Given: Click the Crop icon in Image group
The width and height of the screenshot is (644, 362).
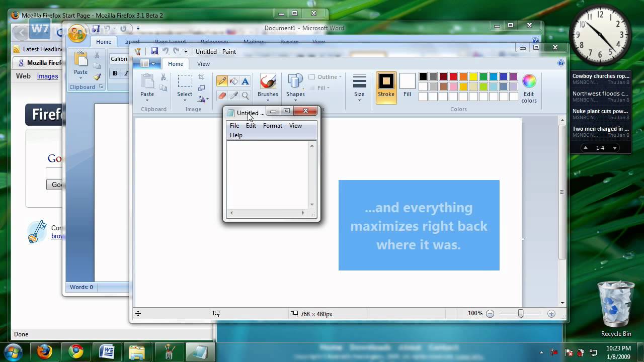Looking at the screenshot, I should coord(201,77).
